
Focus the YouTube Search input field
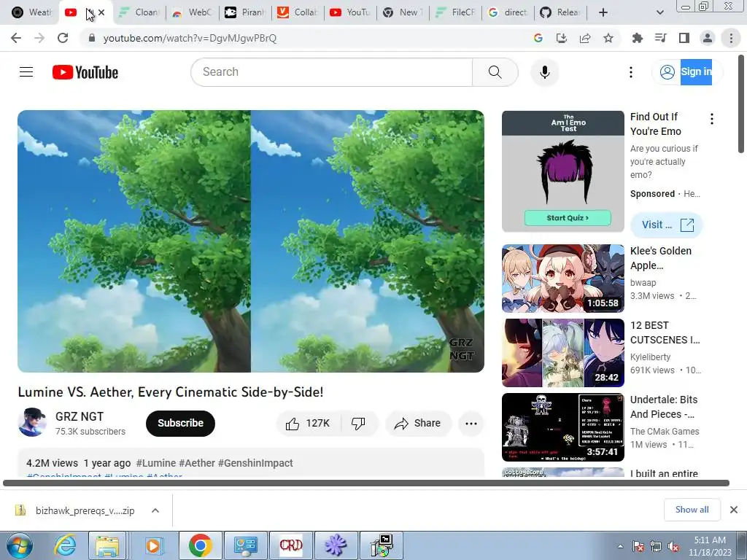(332, 72)
